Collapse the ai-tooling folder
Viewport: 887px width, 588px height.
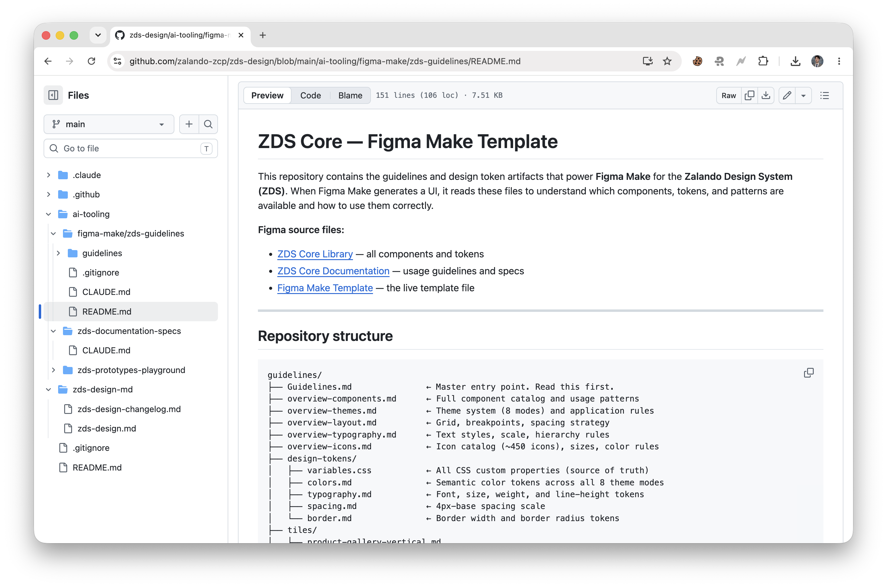[49, 214]
